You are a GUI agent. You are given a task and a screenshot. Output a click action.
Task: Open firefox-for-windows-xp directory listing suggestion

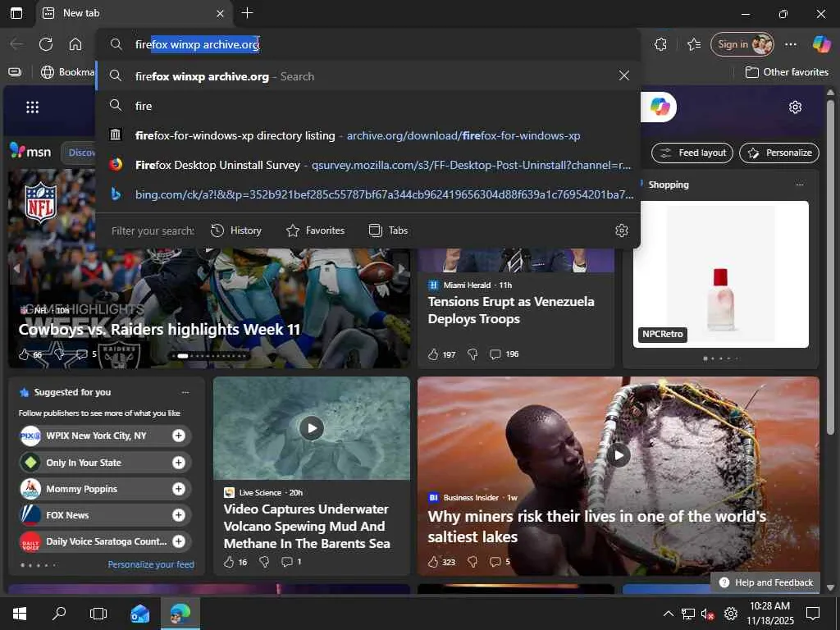(368, 135)
